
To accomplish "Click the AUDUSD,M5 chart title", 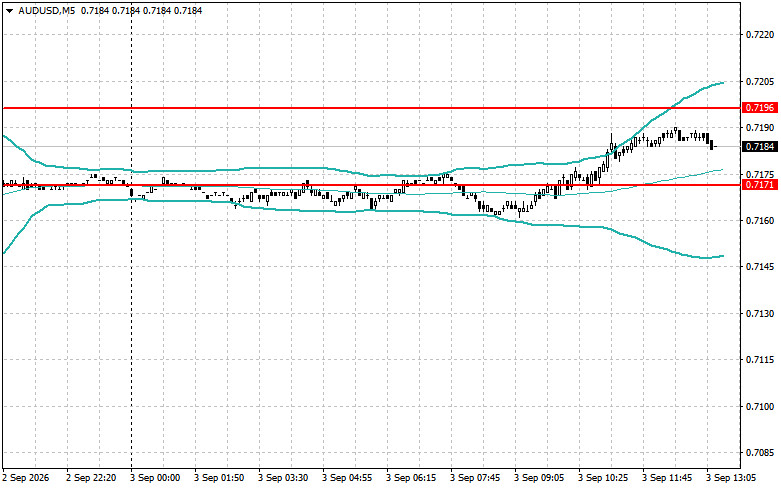I will [47, 10].
